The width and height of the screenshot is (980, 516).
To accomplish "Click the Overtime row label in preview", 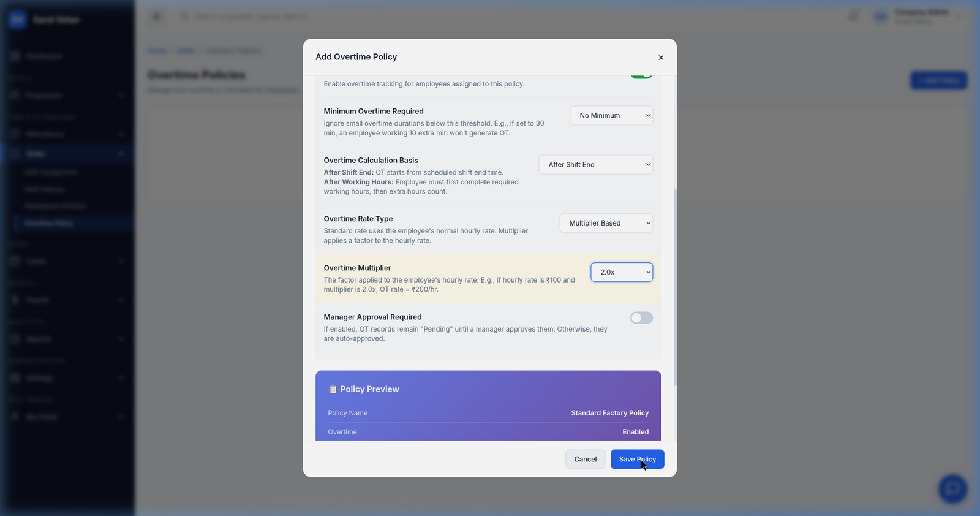I will click(x=342, y=432).
